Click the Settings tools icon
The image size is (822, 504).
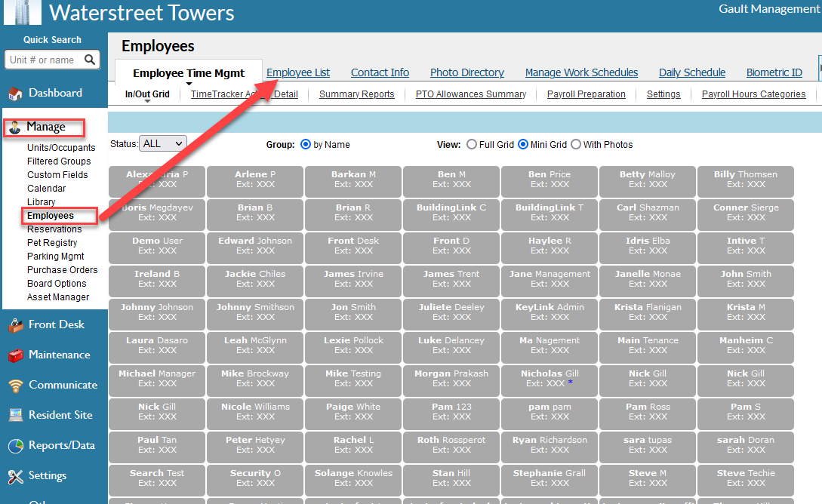pyautogui.click(x=16, y=476)
